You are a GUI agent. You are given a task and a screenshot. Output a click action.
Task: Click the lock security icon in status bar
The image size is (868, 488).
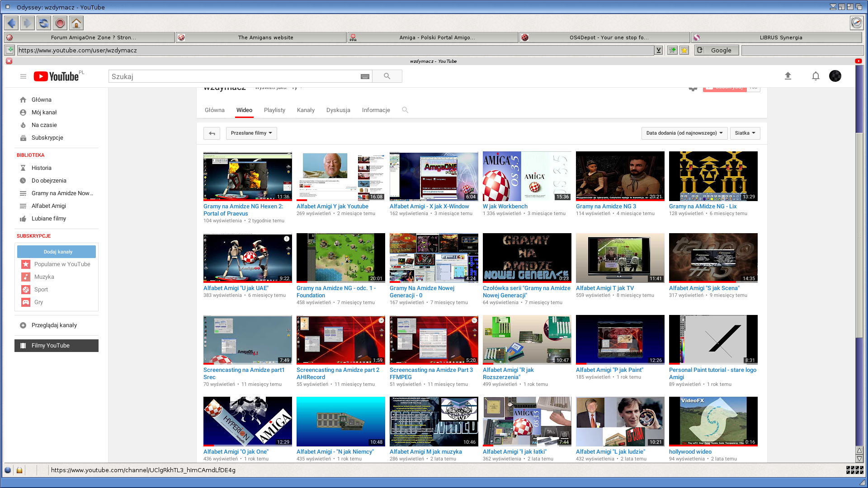[x=19, y=470]
